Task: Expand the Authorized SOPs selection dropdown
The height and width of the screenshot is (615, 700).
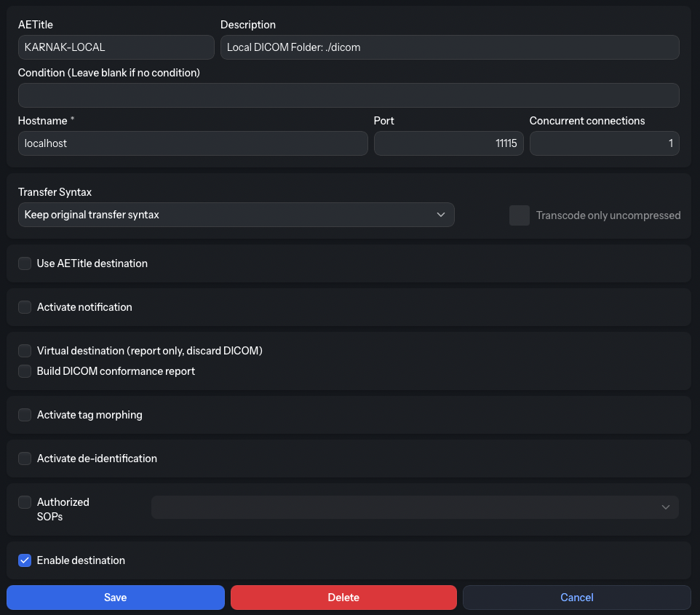Action: 415,507
